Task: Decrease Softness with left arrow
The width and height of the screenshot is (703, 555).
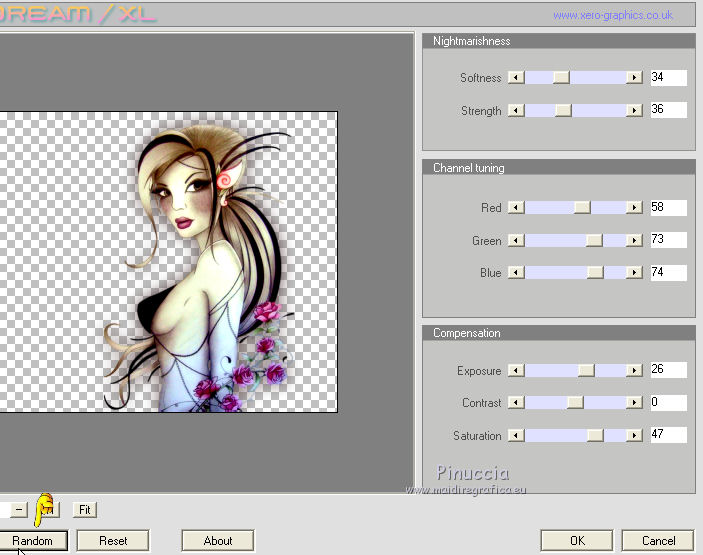Action: (516, 78)
